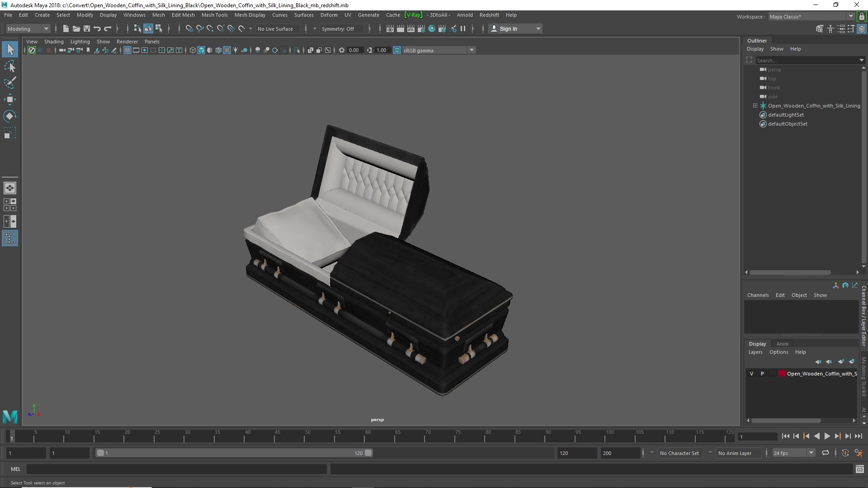868x488 pixels.
Task: Expand Open_Wooden_Coffin_with_Silk_Lining node
Action: click(x=755, y=105)
